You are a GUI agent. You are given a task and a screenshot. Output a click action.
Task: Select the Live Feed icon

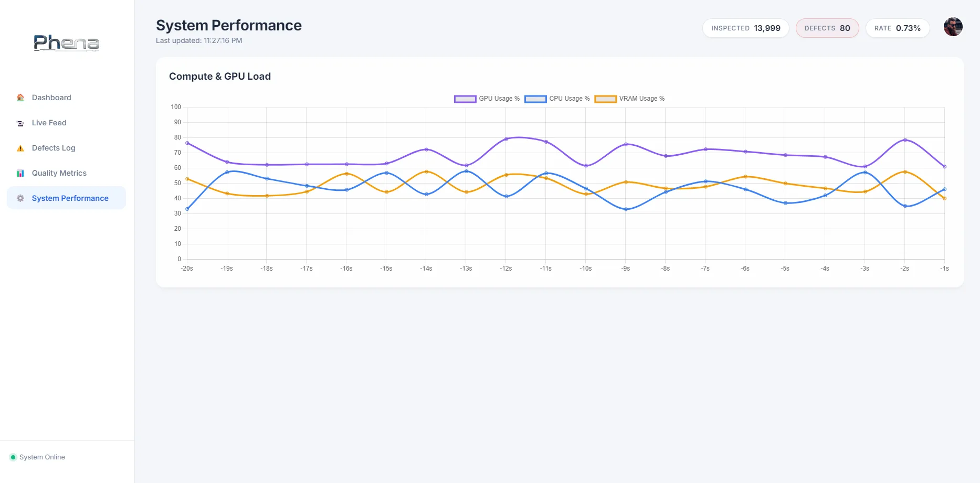[20, 123]
